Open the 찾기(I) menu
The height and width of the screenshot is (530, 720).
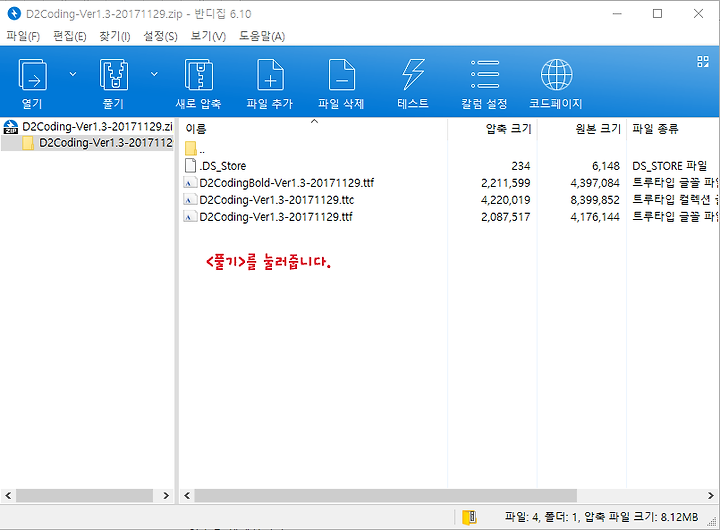tap(115, 36)
